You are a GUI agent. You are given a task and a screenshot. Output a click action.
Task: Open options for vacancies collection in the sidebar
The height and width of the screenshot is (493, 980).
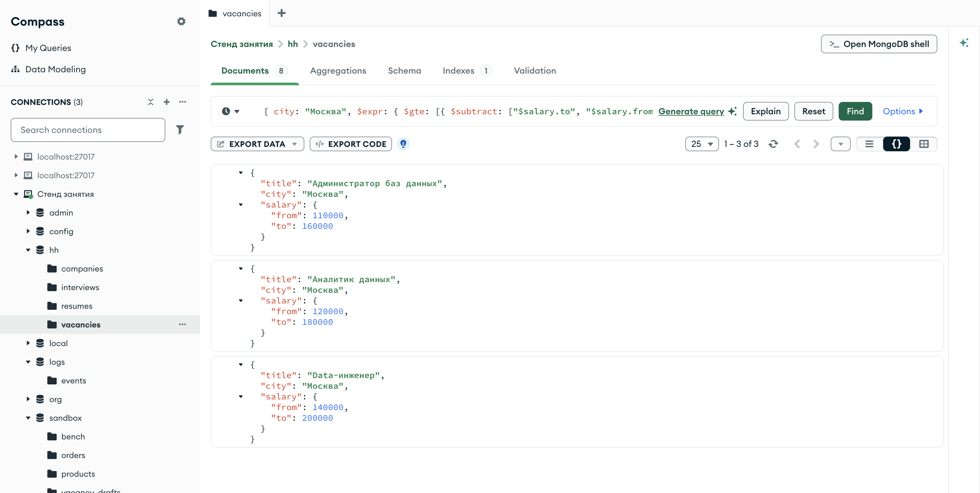point(183,324)
